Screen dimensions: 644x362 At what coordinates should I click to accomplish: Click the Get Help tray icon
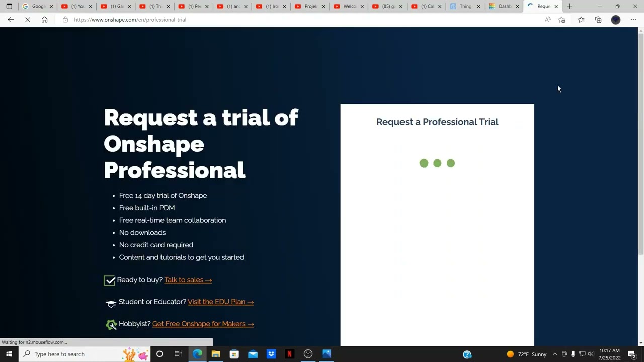pyautogui.click(x=467, y=354)
